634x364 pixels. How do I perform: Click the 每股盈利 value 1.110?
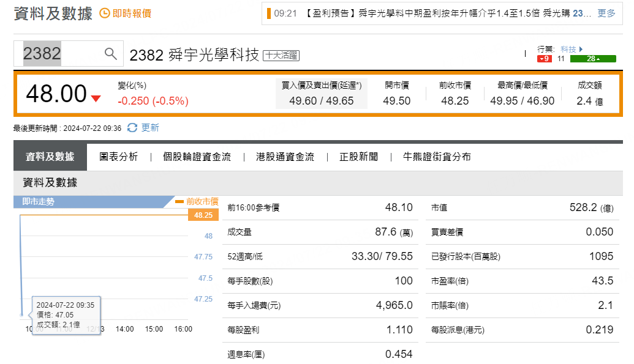399,330
